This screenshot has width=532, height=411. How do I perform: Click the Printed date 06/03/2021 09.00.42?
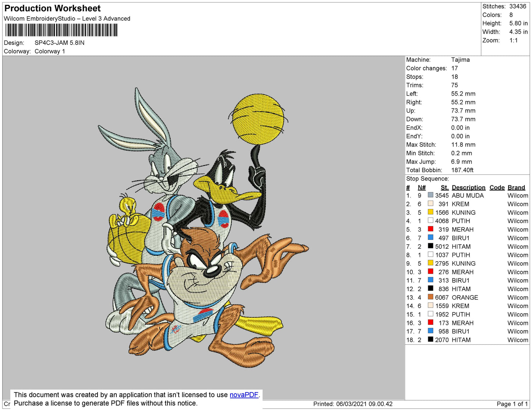(x=364, y=404)
